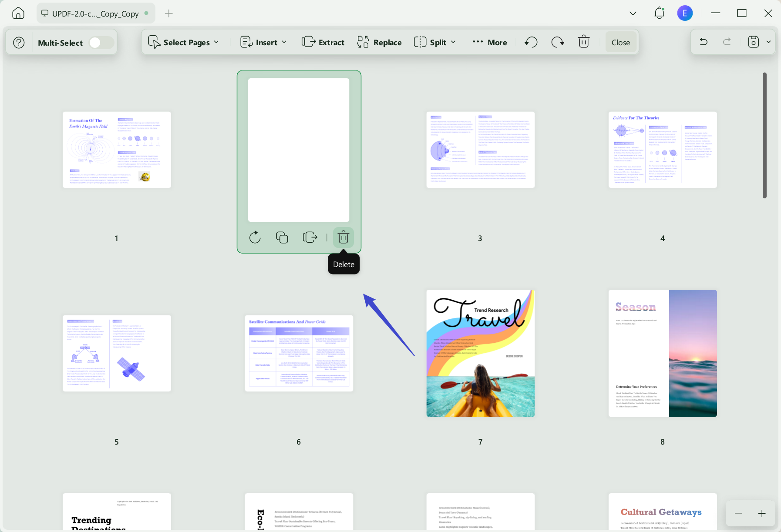Close the organize pages mode
781x532 pixels.
620,42
